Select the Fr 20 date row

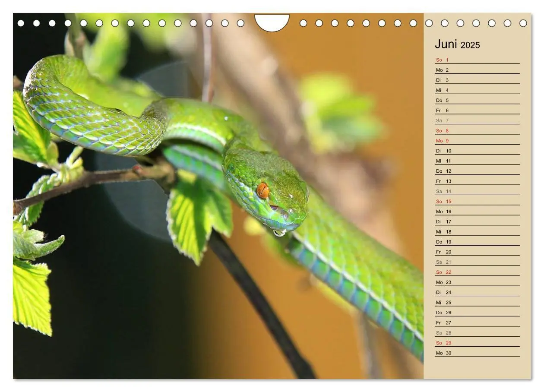(477, 252)
